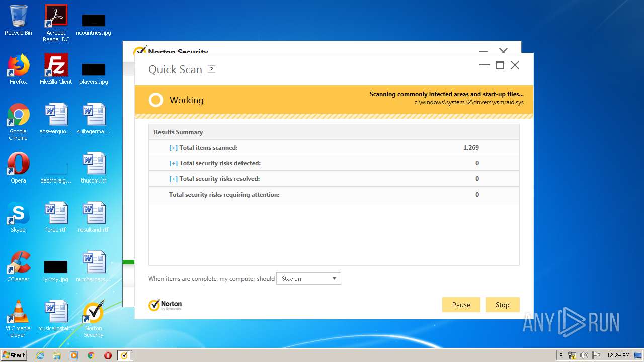Select playersi.jpg desktop file
The height and width of the screenshot is (362, 644).
(94, 73)
